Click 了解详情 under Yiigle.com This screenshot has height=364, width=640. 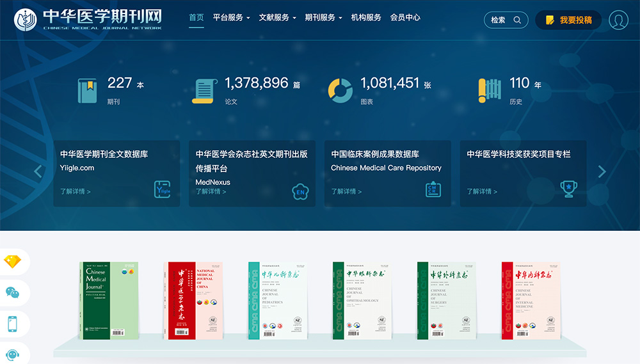pos(76,191)
